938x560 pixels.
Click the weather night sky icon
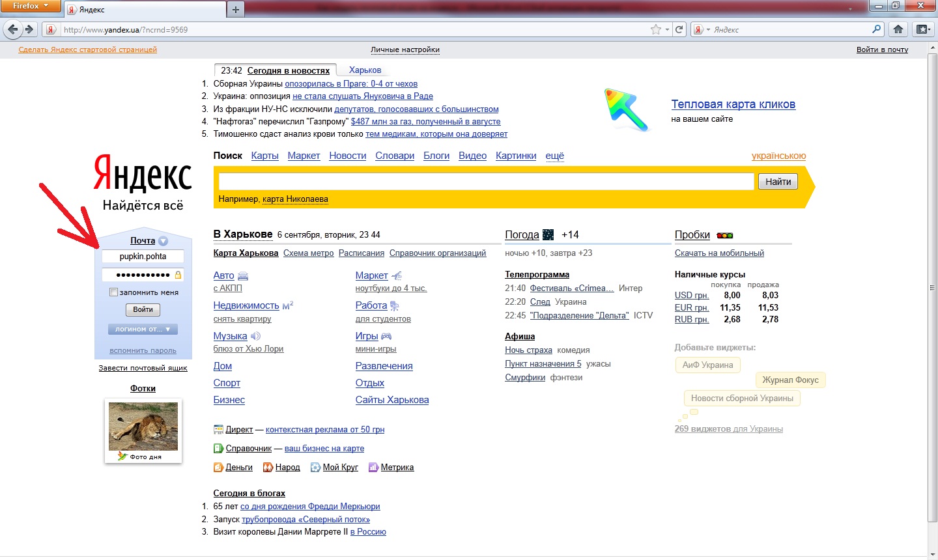[548, 234]
